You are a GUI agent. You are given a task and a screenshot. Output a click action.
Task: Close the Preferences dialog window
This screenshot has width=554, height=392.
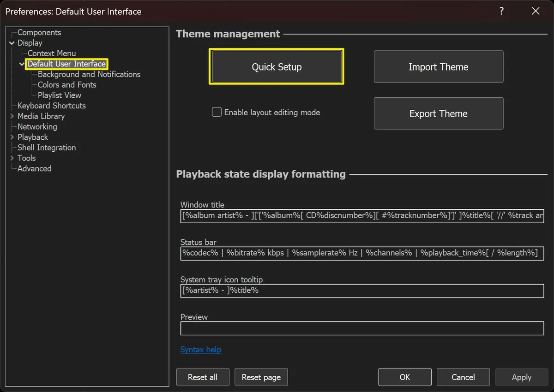tap(536, 11)
